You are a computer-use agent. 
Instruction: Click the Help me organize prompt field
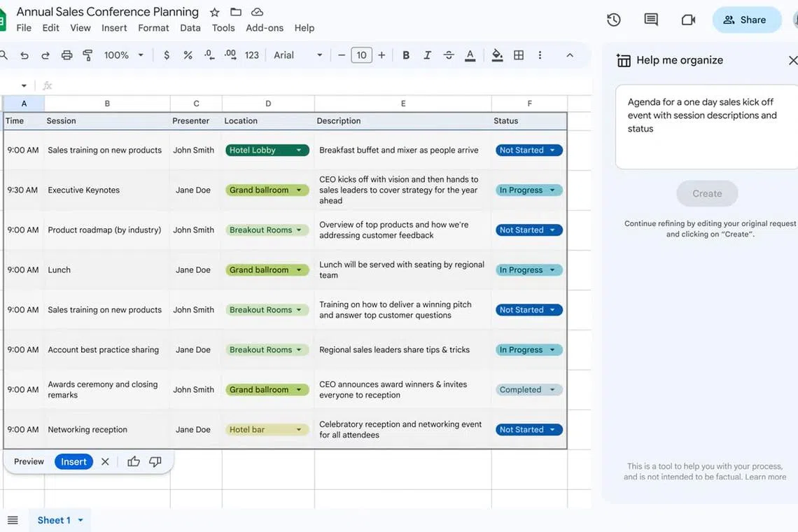click(706, 126)
